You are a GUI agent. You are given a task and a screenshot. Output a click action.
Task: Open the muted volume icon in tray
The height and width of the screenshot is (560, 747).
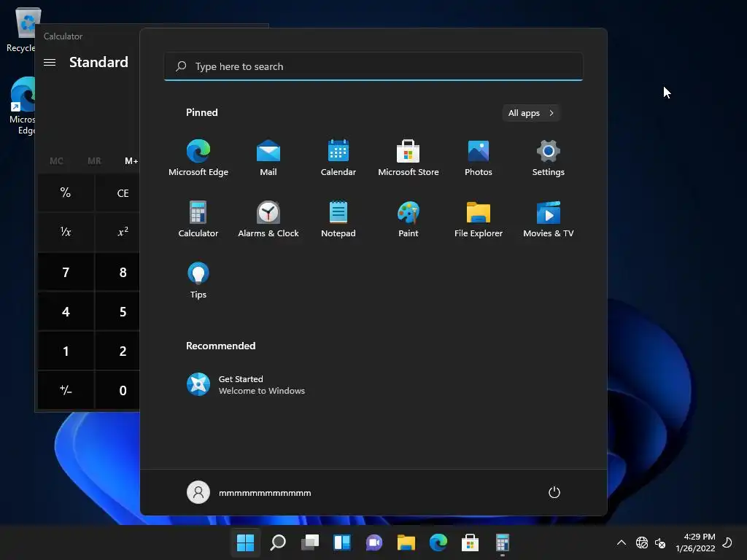660,542
